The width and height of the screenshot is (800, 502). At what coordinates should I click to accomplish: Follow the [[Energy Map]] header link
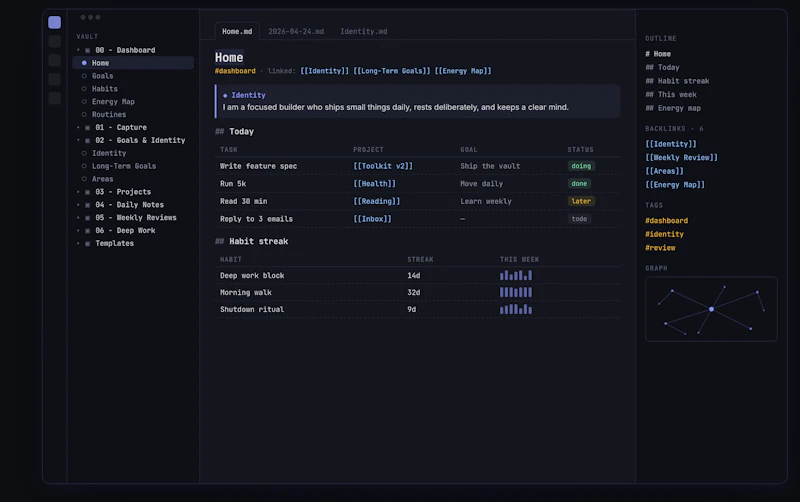tap(463, 71)
